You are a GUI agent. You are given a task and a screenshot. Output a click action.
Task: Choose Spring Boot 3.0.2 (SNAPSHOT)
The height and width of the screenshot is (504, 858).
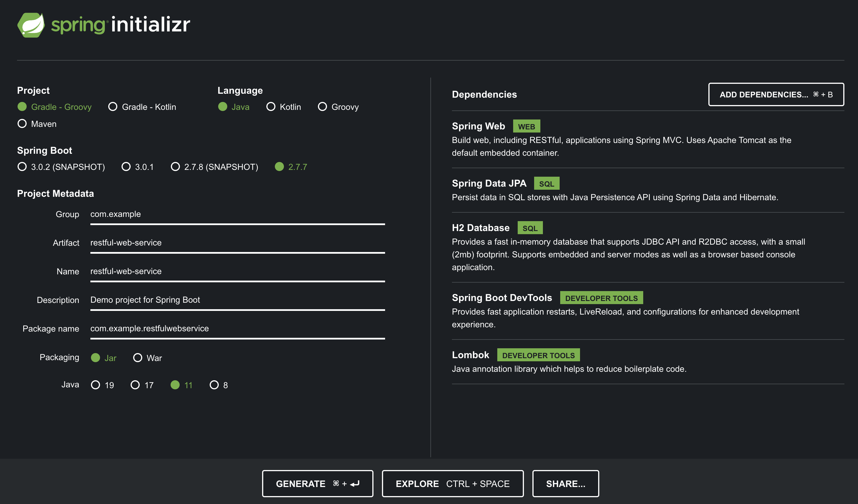point(22,167)
